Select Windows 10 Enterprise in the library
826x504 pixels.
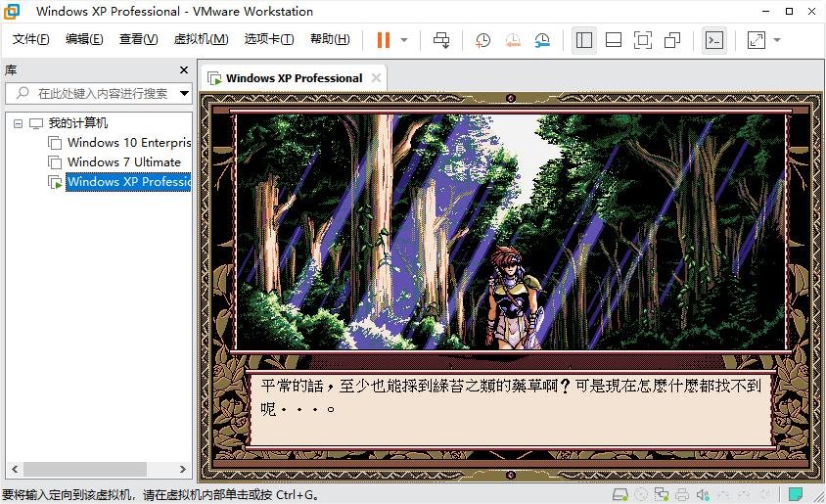tap(129, 143)
